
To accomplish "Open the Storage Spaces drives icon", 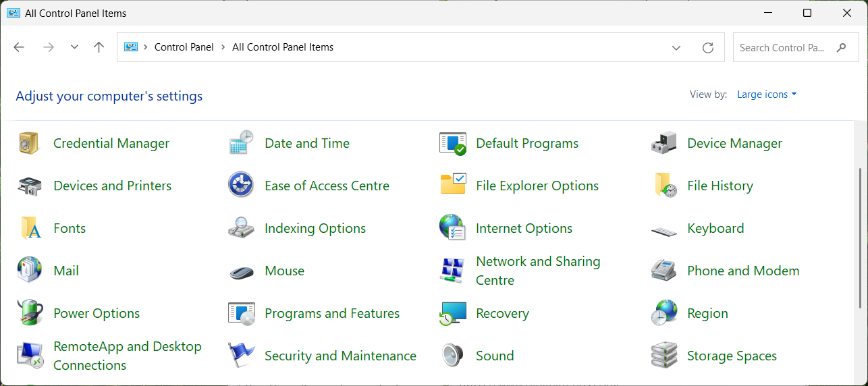I will click(663, 356).
